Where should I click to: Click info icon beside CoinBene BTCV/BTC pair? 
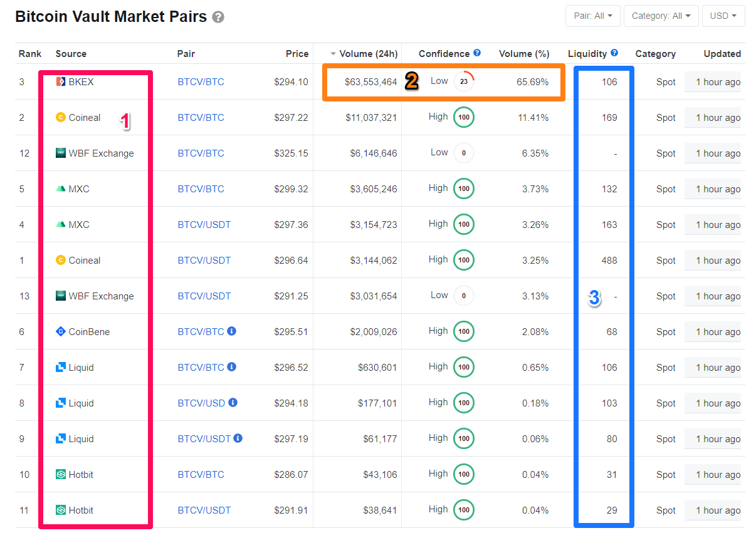(x=231, y=331)
